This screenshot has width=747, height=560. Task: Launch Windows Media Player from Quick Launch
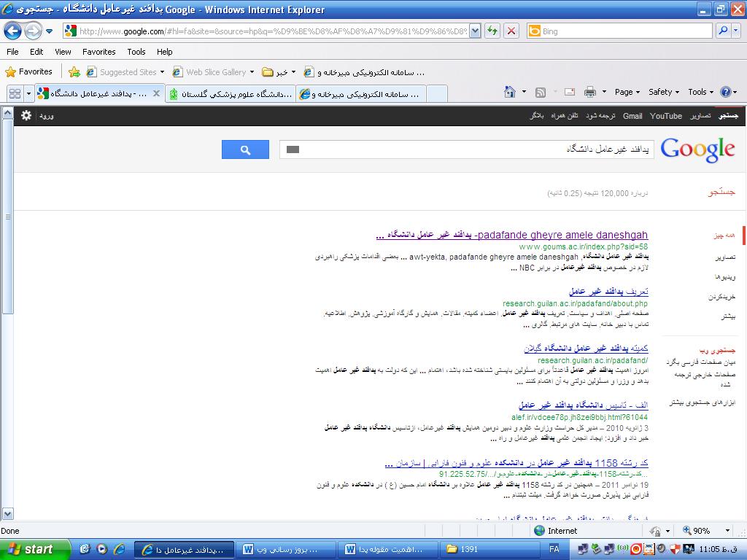(102, 550)
